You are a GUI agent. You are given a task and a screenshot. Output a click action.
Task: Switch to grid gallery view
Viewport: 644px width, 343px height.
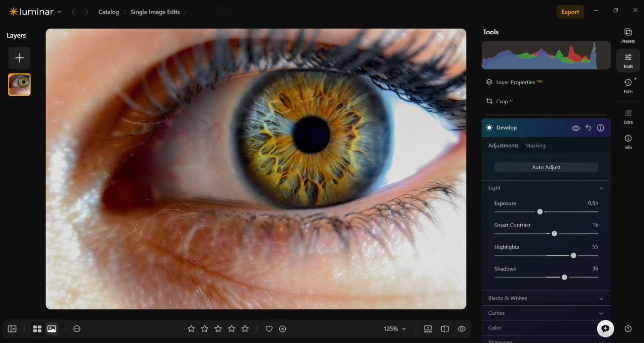pyautogui.click(x=37, y=329)
